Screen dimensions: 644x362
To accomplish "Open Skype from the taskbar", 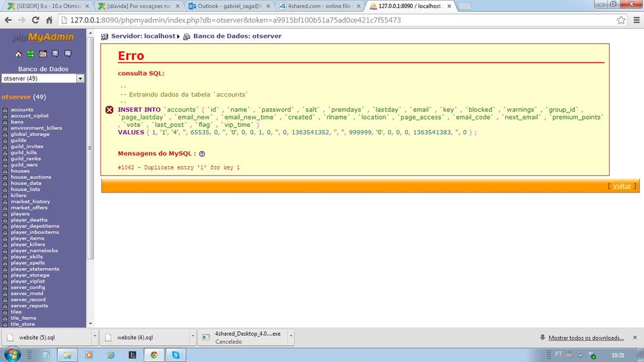I will [176, 355].
